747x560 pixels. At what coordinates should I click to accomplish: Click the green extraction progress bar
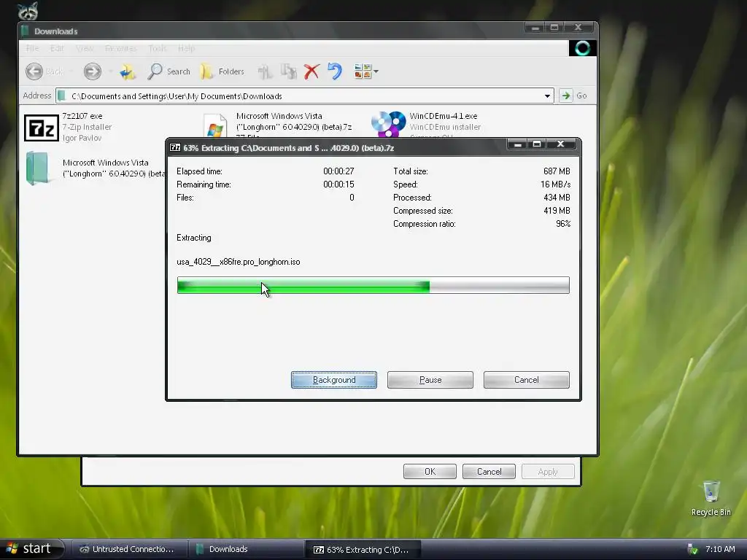pyautogui.click(x=373, y=285)
